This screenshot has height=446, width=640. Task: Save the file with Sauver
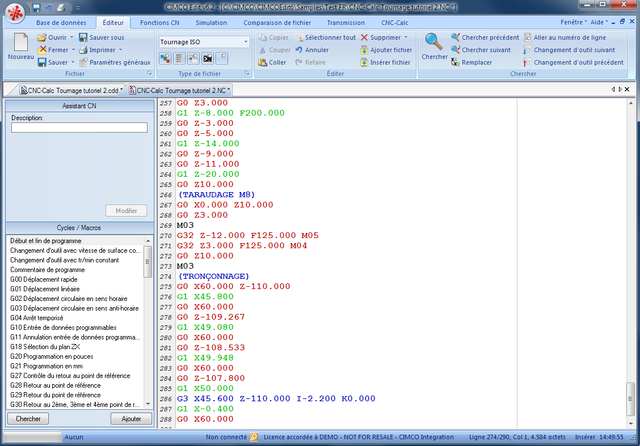53,62
